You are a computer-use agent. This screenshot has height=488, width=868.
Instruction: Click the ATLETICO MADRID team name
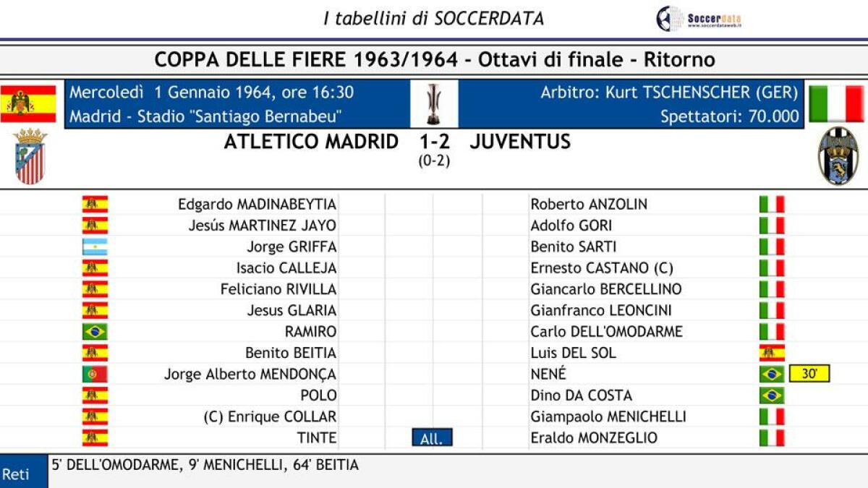coord(311,142)
